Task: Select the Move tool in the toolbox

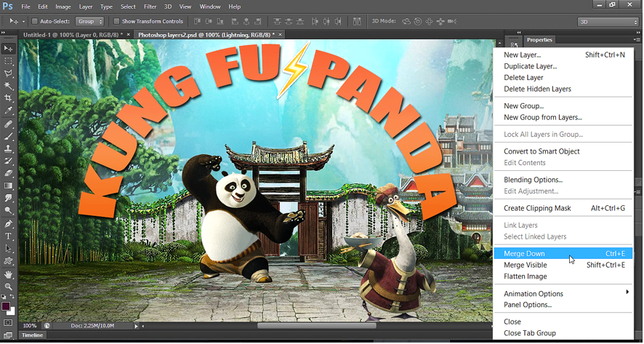Action: (8, 49)
